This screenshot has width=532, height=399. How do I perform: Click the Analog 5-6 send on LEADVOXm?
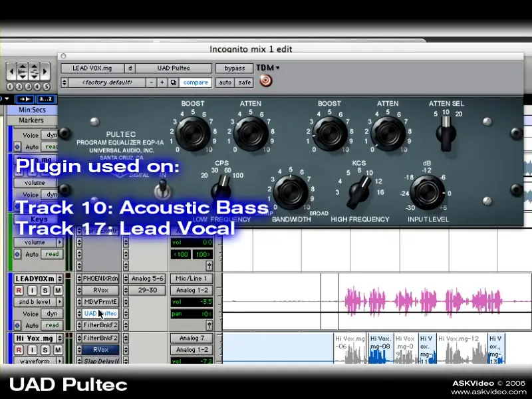tap(147, 279)
